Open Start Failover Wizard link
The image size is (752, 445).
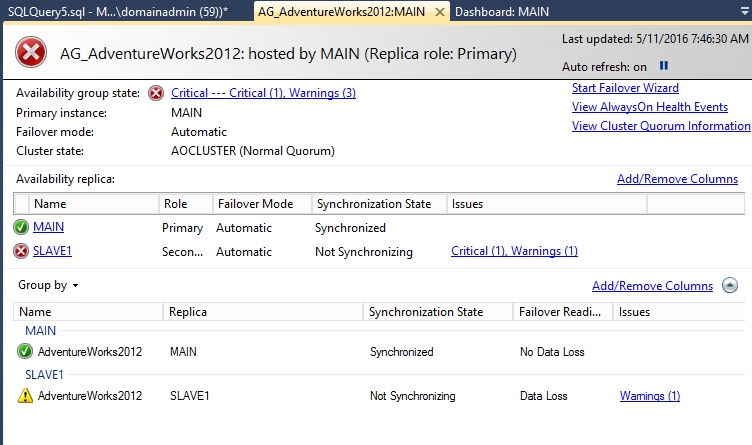[625, 88]
